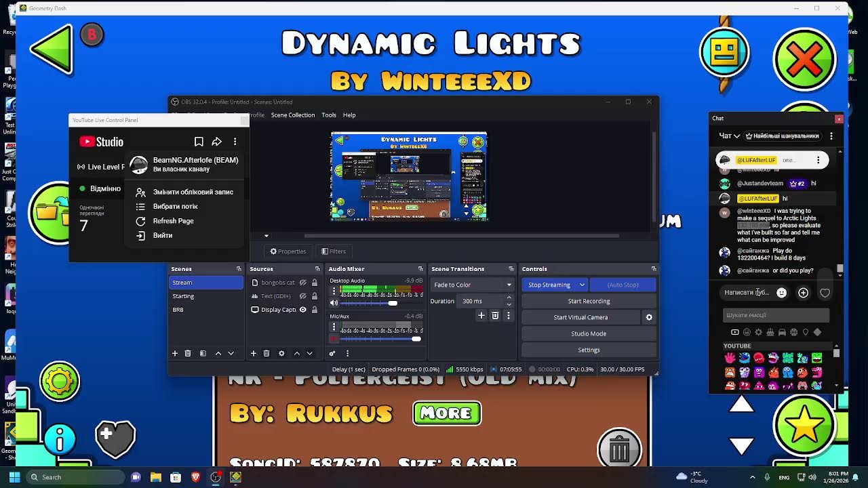Hide the Display Capture source
This screenshot has width=868, height=488.
point(303,310)
